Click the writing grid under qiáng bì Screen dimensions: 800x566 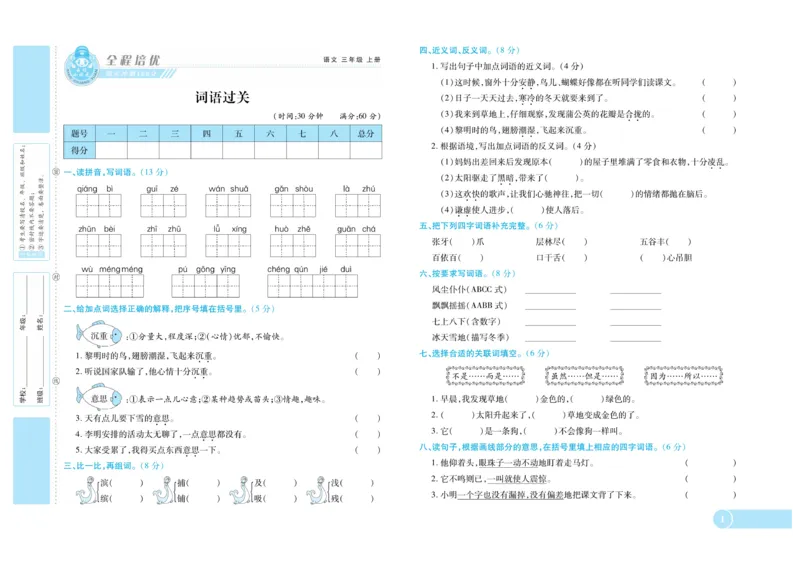[98, 206]
